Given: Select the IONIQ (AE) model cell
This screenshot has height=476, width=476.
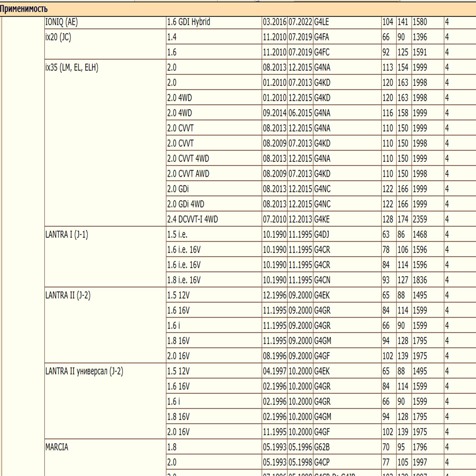Looking at the screenshot, I should point(62,22).
